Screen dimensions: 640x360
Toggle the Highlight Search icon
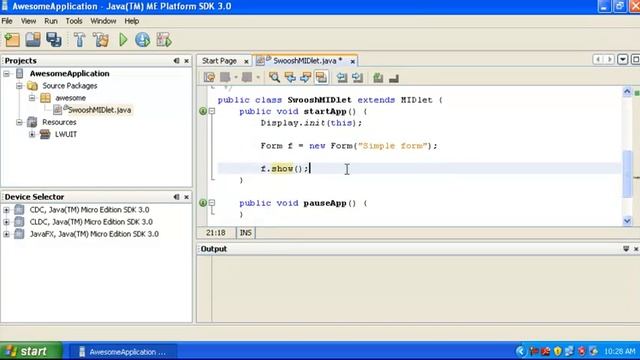[321, 77]
